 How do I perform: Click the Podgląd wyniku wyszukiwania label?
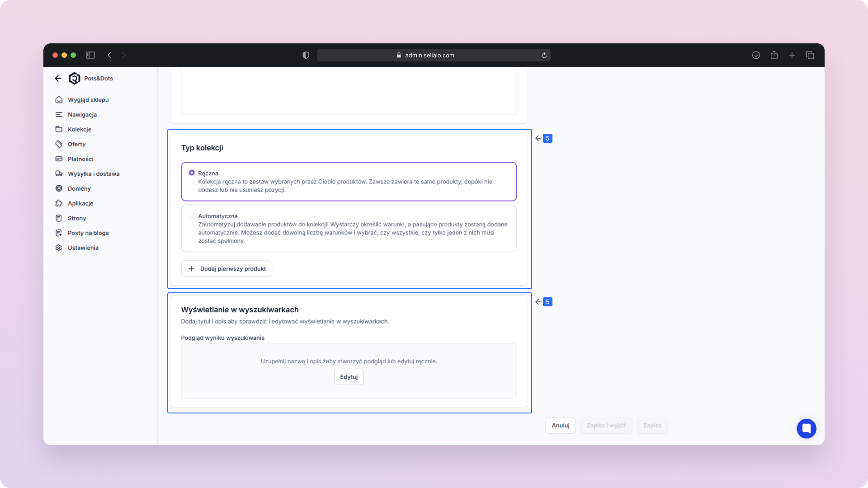(x=223, y=338)
